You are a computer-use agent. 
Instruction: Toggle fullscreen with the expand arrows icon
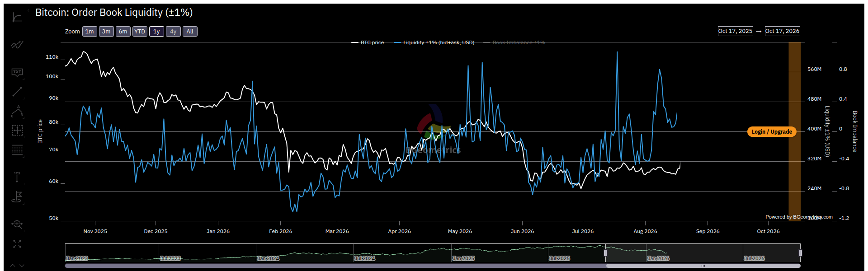(x=17, y=244)
